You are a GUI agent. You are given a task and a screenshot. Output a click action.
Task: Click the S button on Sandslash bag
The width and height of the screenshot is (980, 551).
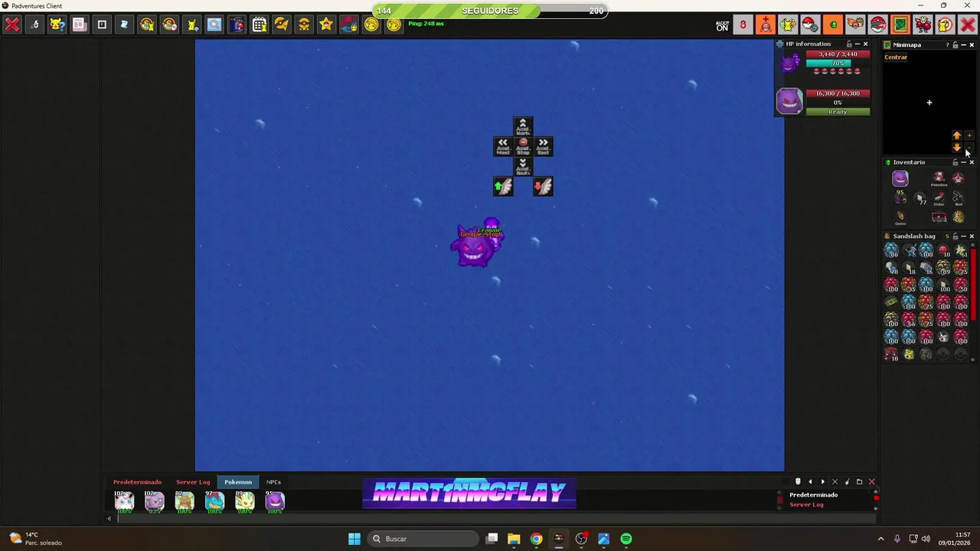(947, 236)
